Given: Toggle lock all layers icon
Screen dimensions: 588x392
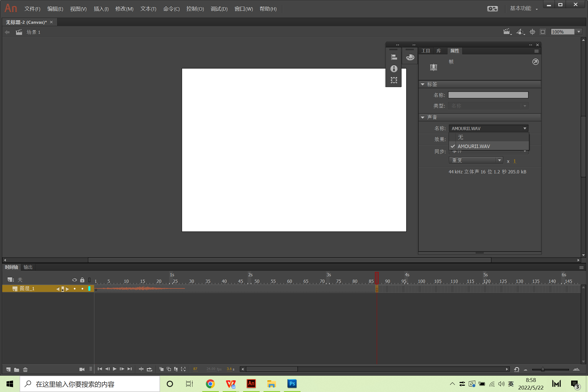Looking at the screenshot, I should [x=82, y=280].
